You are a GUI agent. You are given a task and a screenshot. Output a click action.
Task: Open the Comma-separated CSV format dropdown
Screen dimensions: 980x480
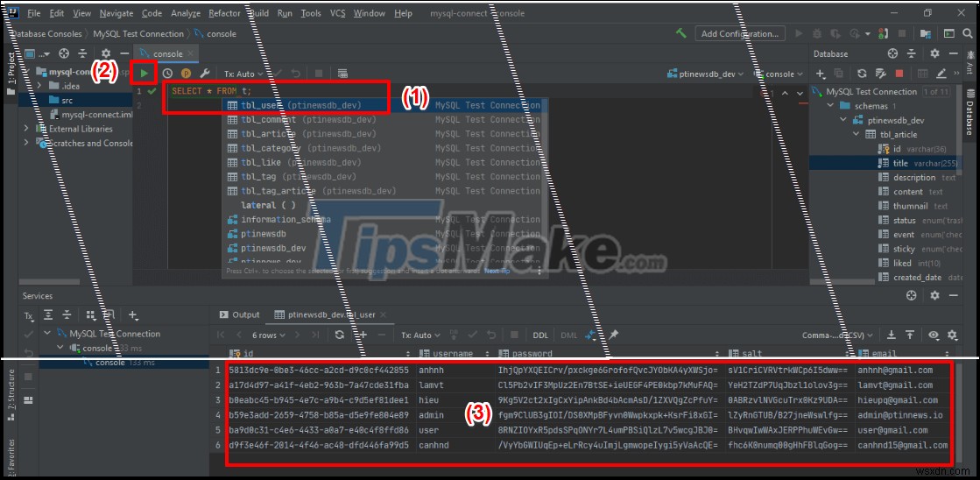pyautogui.click(x=839, y=335)
